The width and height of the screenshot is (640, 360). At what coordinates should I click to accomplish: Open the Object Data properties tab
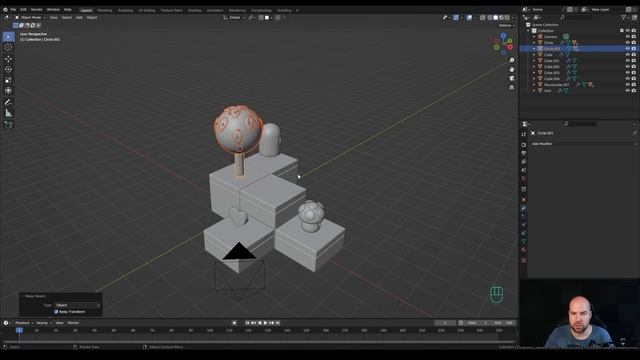[x=524, y=241]
